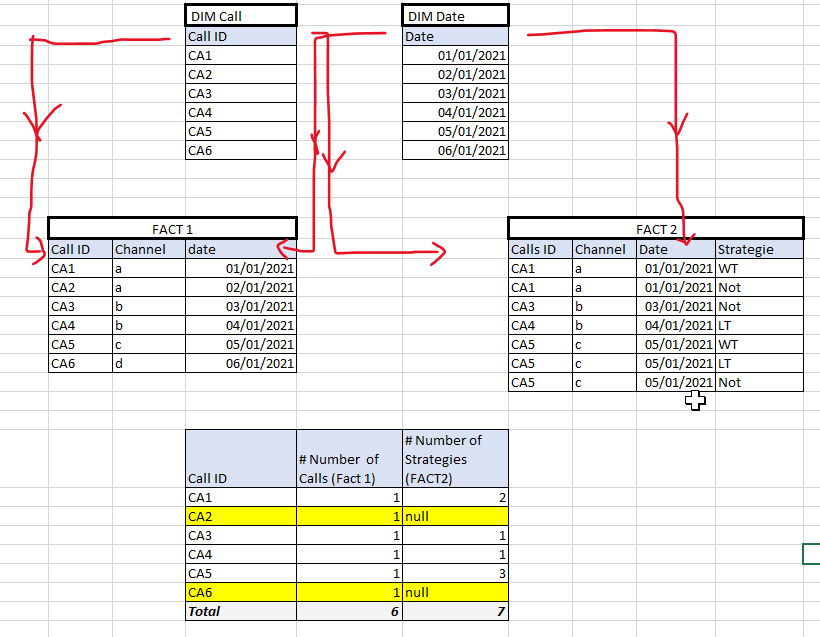The width and height of the screenshot is (820, 637).
Task: Select Not strategy in the FACT 2 CA3 row
Action: tap(759, 306)
